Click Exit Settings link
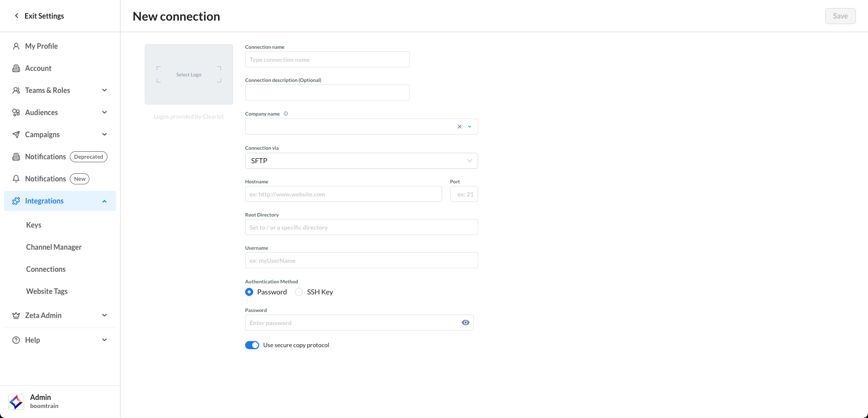The image size is (868, 418). click(39, 16)
